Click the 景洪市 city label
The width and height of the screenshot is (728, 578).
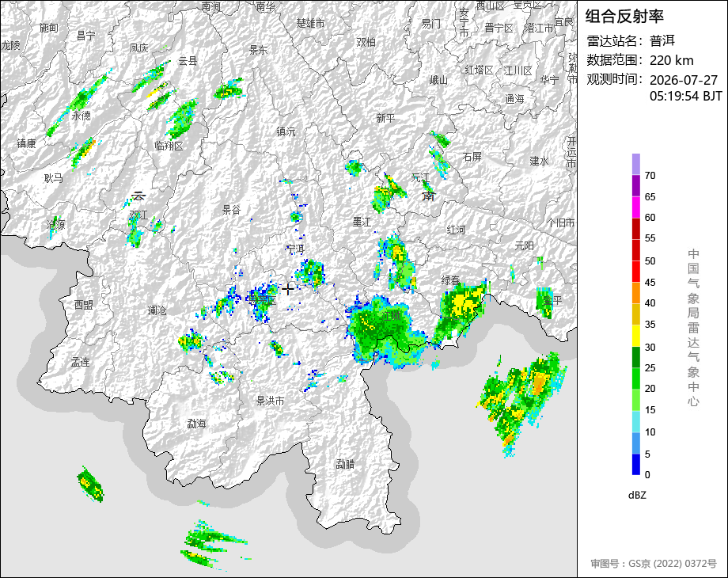point(270,400)
